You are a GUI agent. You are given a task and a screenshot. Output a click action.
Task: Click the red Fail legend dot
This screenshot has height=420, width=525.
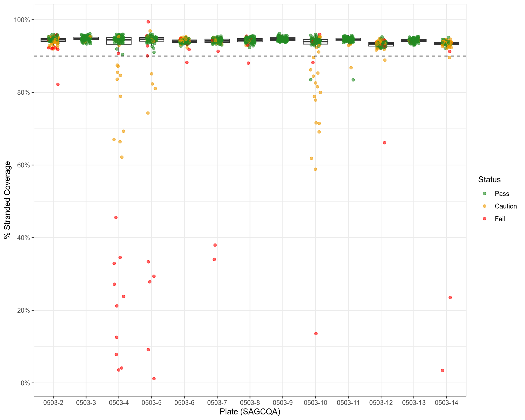(485, 219)
